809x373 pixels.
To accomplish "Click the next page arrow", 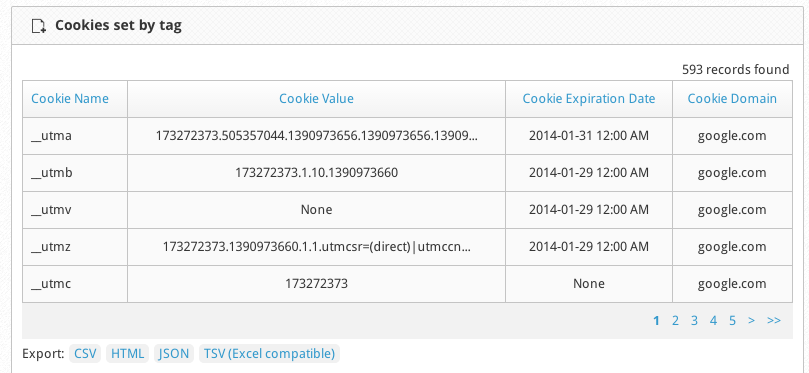I will [x=751, y=320].
